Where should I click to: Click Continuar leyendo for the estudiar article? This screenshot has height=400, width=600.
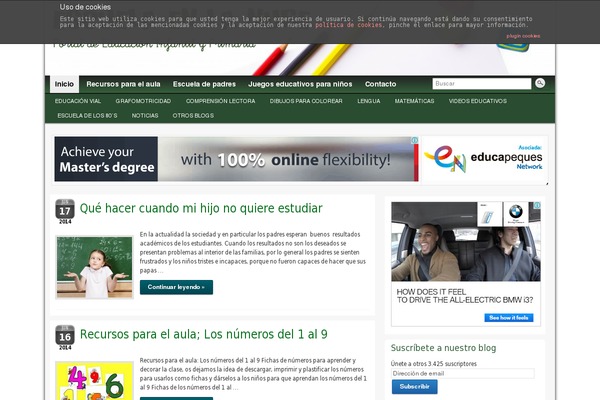(x=176, y=287)
